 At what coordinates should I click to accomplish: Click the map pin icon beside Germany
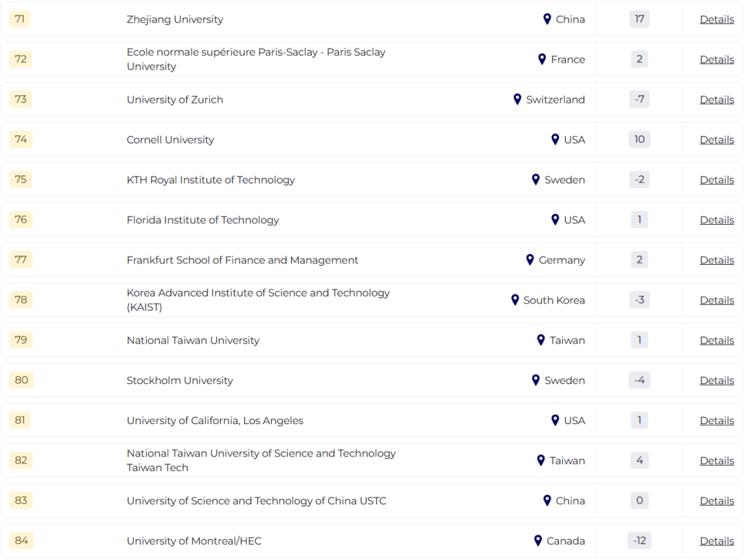click(530, 260)
